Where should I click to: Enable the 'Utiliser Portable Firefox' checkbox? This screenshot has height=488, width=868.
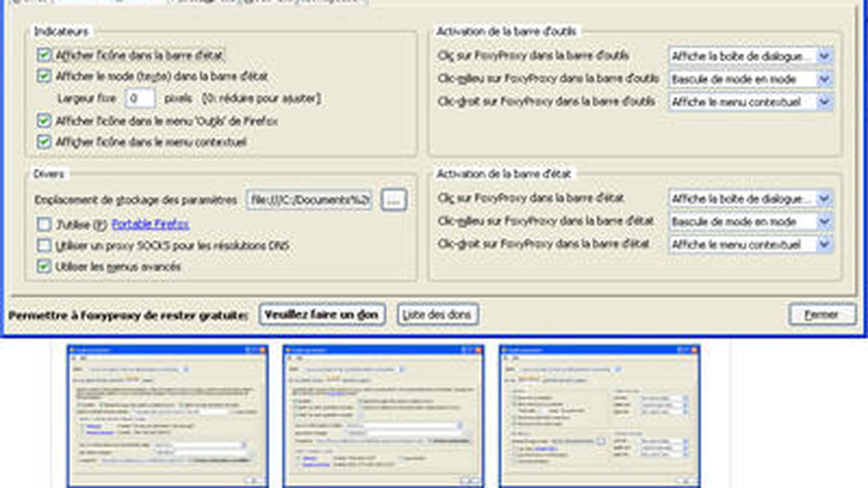coord(44,224)
